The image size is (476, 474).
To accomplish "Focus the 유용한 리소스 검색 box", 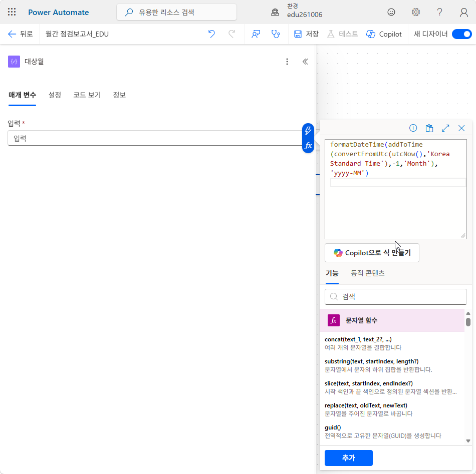I will 177,12.
